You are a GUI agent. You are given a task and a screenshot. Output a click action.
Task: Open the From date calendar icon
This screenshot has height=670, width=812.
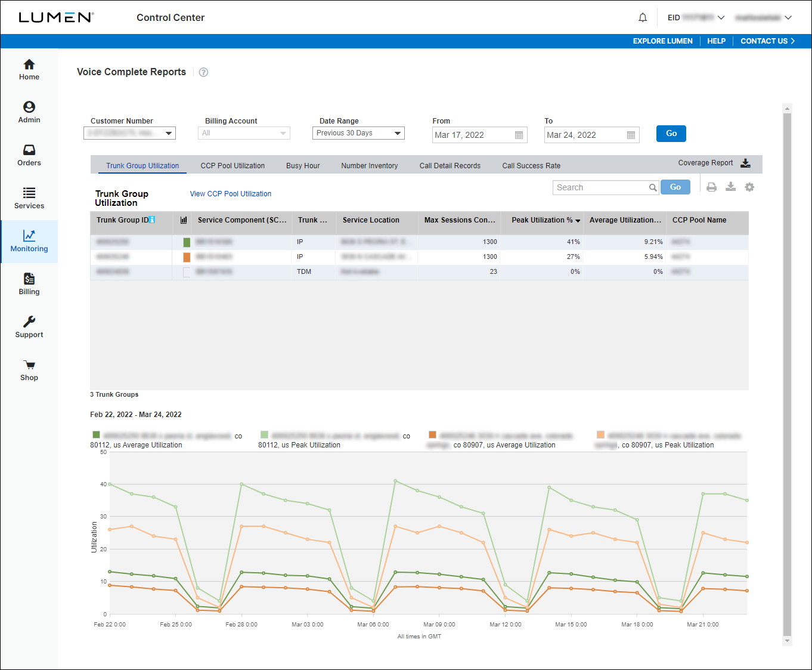(519, 135)
